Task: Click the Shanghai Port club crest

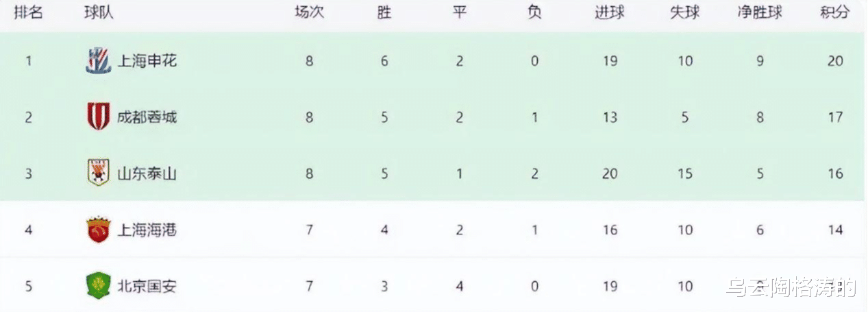Action: tap(98, 230)
